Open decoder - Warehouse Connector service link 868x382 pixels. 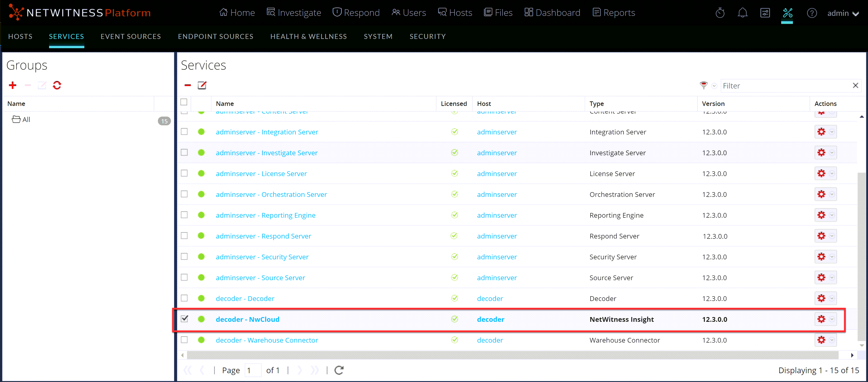pyautogui.click(x=267, y=340)
